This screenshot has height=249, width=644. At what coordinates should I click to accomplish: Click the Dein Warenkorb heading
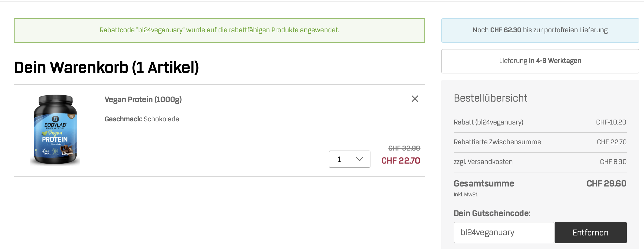pos(107,67)
